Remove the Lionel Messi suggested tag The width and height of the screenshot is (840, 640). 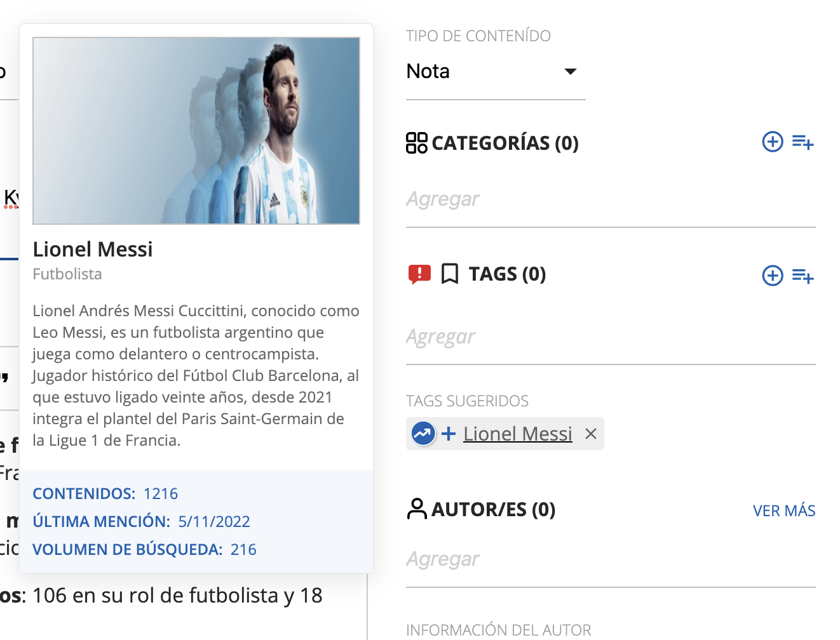coord(591,434)
